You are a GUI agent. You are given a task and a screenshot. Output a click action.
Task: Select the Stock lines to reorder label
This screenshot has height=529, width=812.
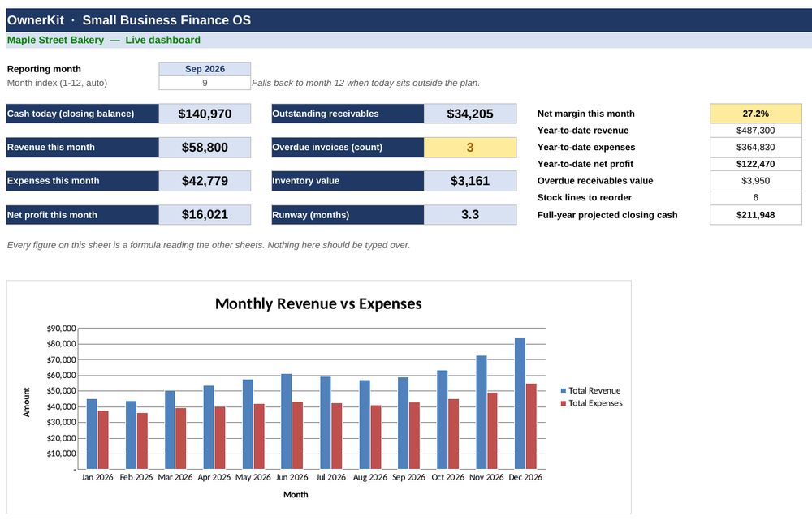[584, 197]
